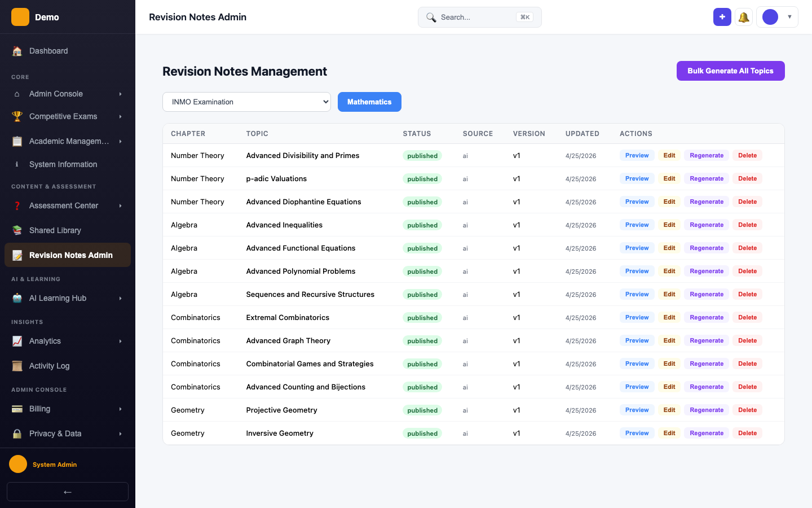Expand the Privacy & Data submenu arrow
812x508 pixels.
(x=120, y=433)
